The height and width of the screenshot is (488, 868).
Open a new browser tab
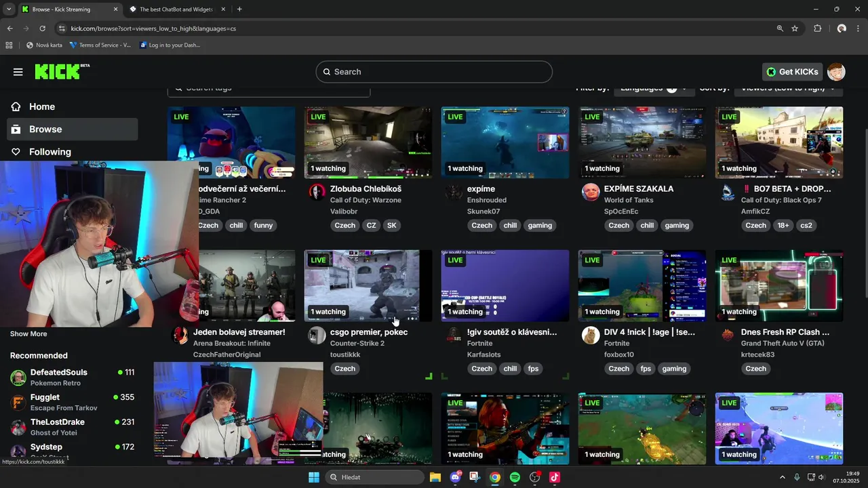[239, 9]
